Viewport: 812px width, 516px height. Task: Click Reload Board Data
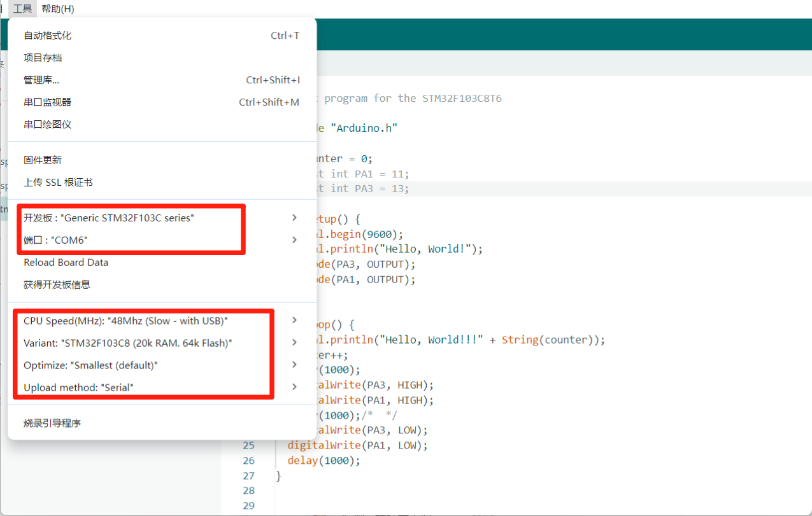click(66, 263)
